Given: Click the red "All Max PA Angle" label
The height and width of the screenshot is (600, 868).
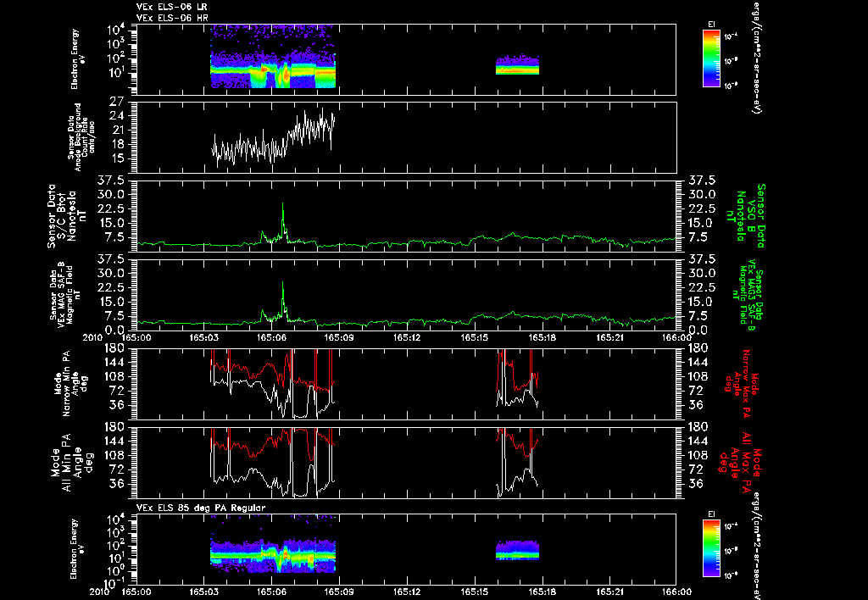Looking at the screenshot, I should (x=742, y=461).
